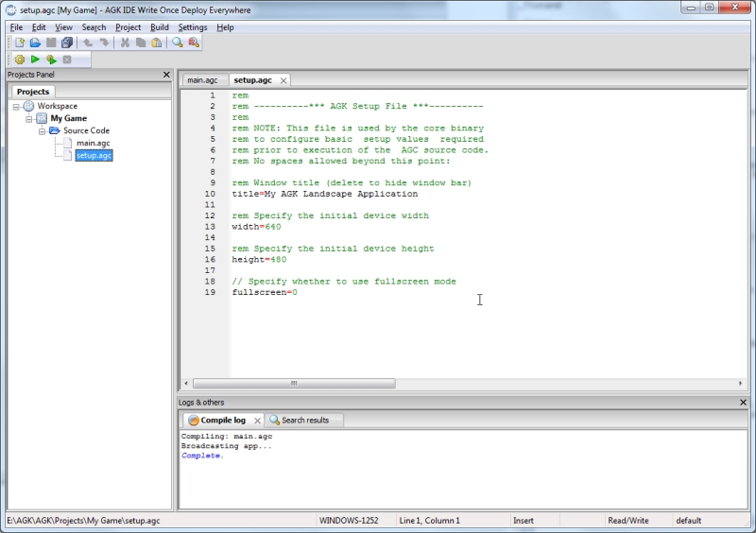Click the Save all files icon
The image size is (756, 533).
[x=67, y=43]
